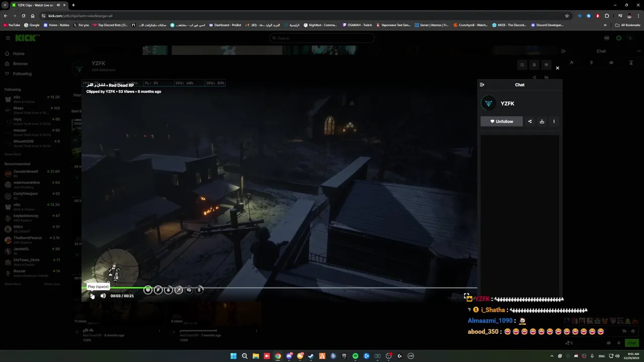Open the Google bookmark
The width and height of the screenshot is (644, 362).
pyautogui.click(x=32, y=25)
